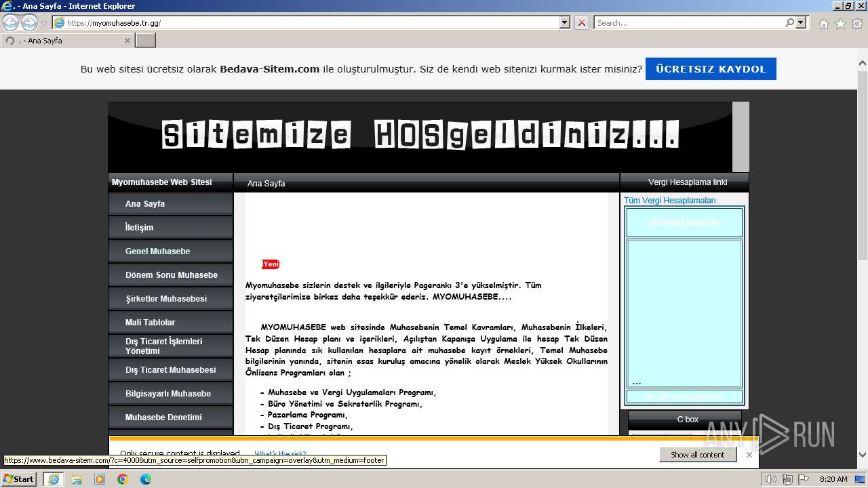This screenshot has height=488, width=868.
Task: Open the Windows Start button
Action: pos(18,479)
